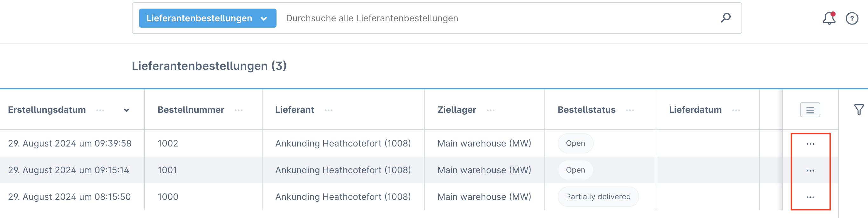Open column settings via the hamburger icon

tap(810, 110)
